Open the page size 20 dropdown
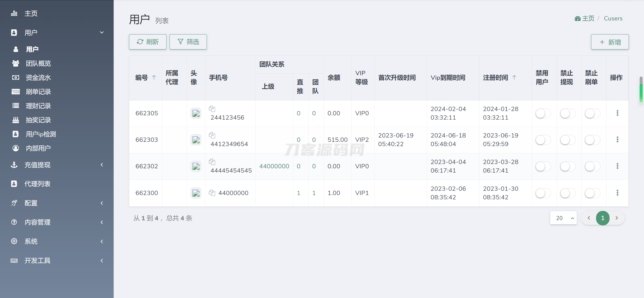 tap(563, 218)
